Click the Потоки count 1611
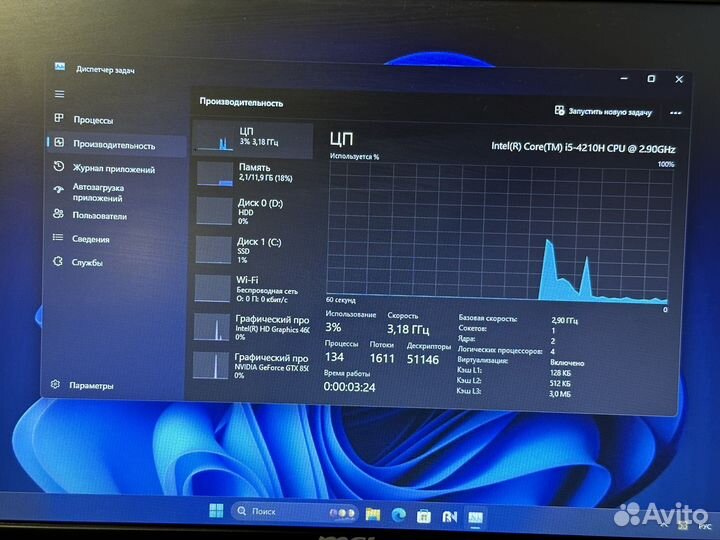Viewport: 720px width, 540px height. tap(382, 358)
